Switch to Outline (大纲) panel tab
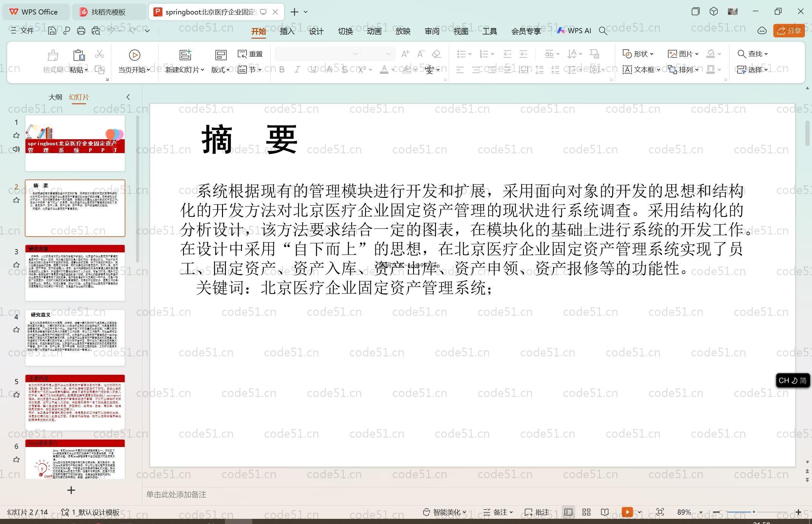 click(x=55, y=97)
